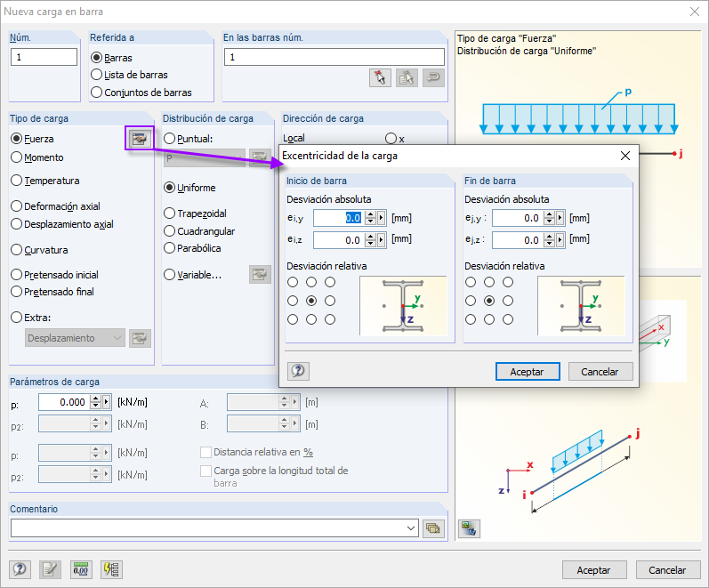Enable Distancia relativa en % checkbox
The width and height of the screenshot is (709, 588).
205,452
